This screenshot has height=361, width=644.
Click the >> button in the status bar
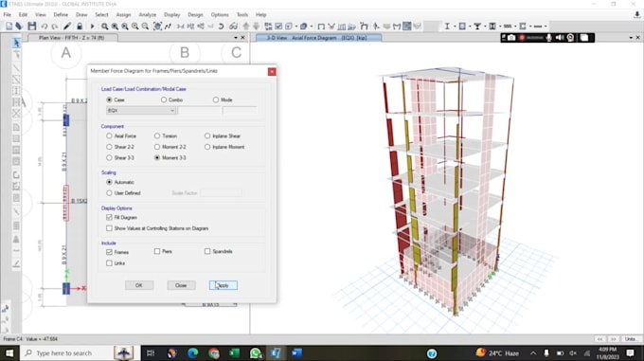tap(613, 339)
